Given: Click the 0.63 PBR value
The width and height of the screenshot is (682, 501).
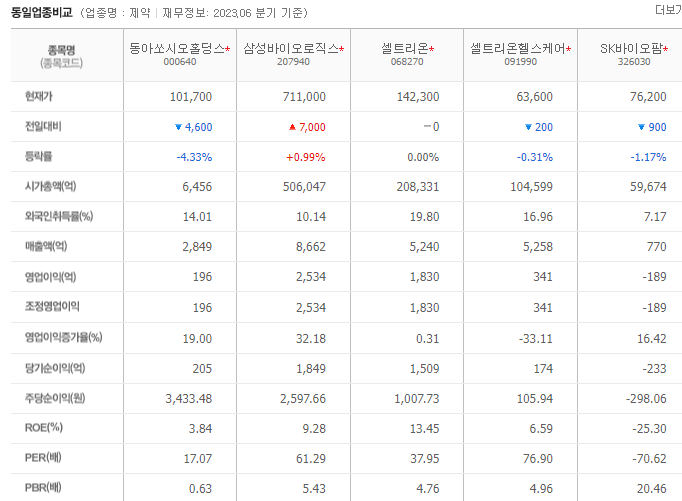Looking at the screenshot, I should click(x=200, y=488).
